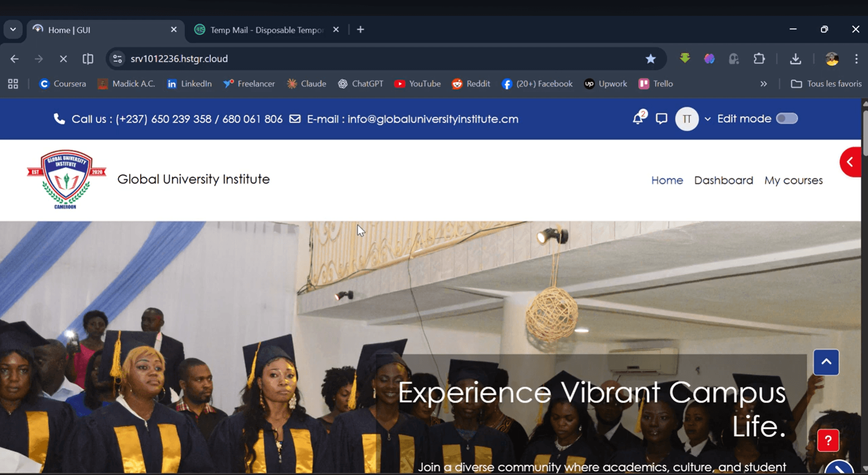Viewport: 868px width, 475px height.
Task: Click the envelope icon beside E-mail
Action: point(295,119)
